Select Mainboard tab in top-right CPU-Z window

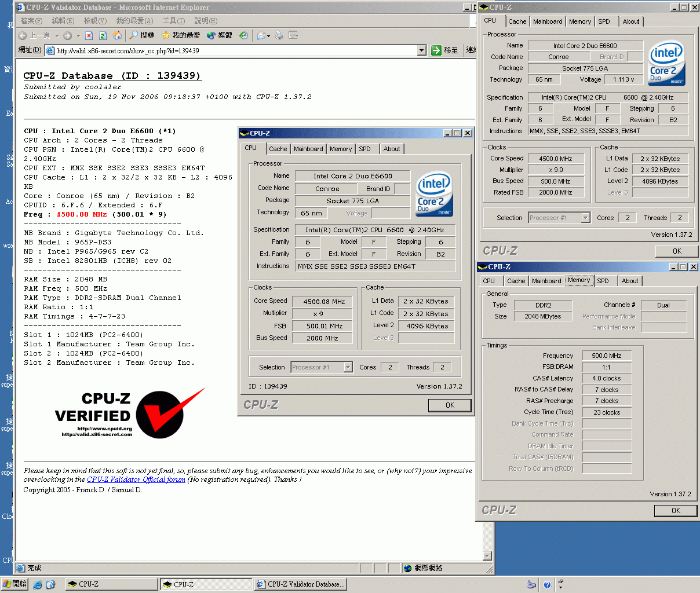pos(548,21)
